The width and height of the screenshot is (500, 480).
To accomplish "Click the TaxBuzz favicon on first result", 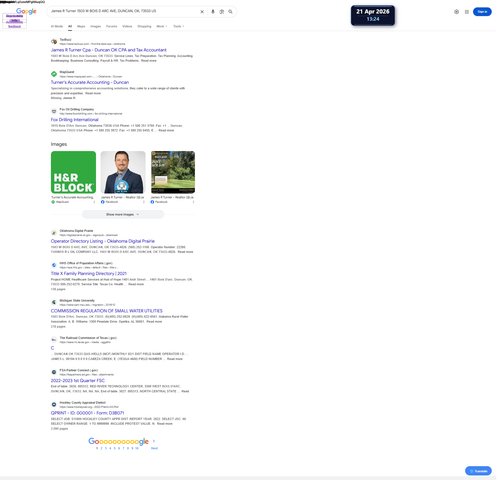I will pos(54,42).
